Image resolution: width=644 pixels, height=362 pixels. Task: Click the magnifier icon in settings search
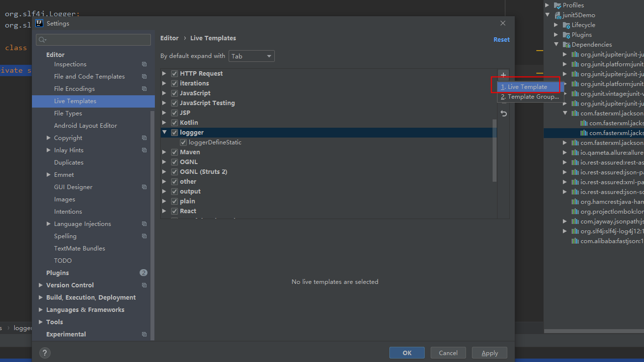(x=41, y=40)
